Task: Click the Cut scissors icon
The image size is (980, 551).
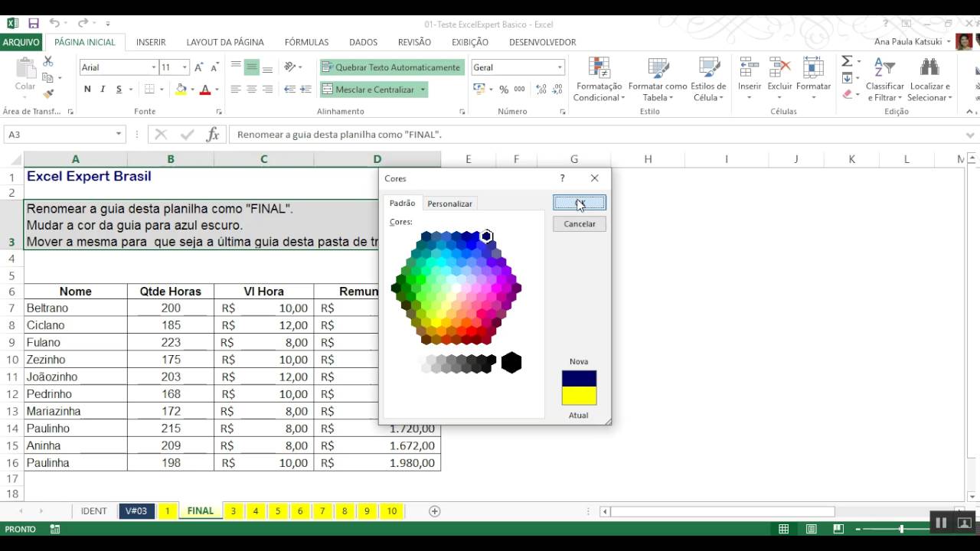Action: click(48, 61)
